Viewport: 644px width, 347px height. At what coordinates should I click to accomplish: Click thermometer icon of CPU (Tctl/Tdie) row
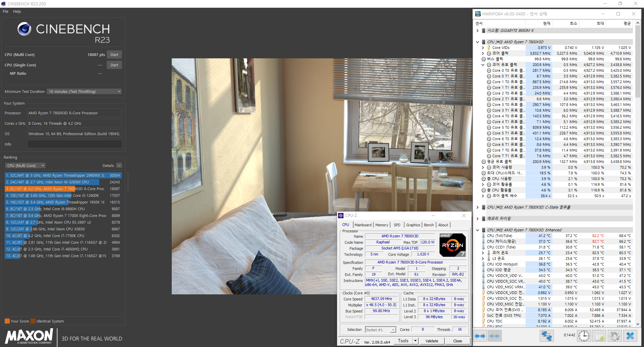coord(484,236)
